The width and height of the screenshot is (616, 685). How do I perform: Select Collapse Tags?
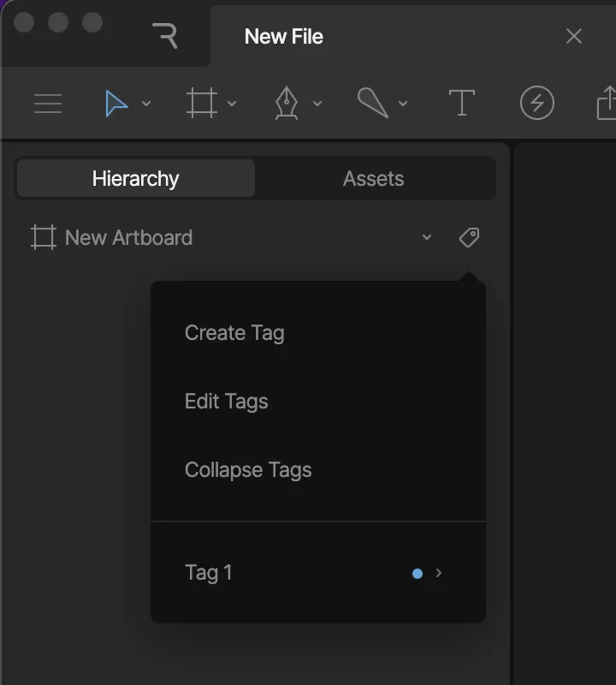[x=247, y=469]
